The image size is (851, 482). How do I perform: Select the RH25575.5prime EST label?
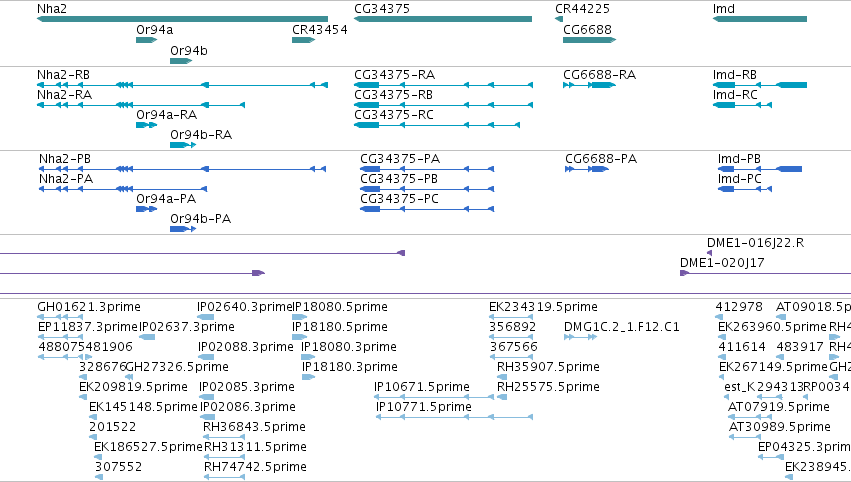coord(548,388)
